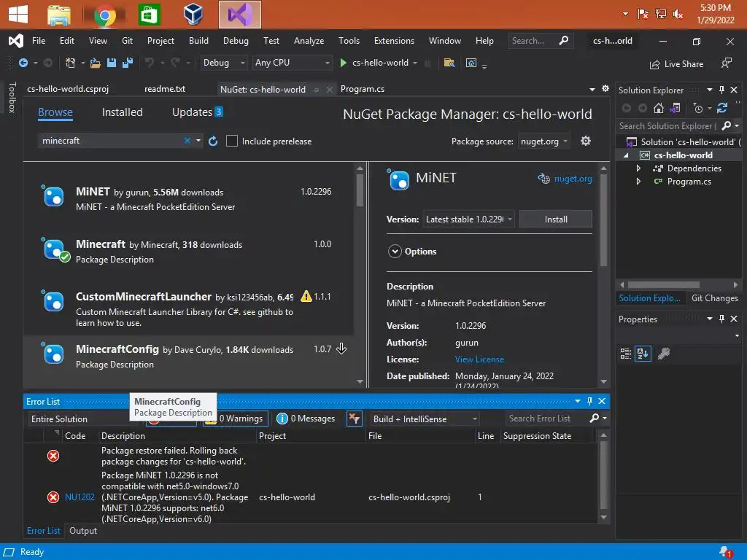Click the Error List filter funnel icon

point(354,419)
